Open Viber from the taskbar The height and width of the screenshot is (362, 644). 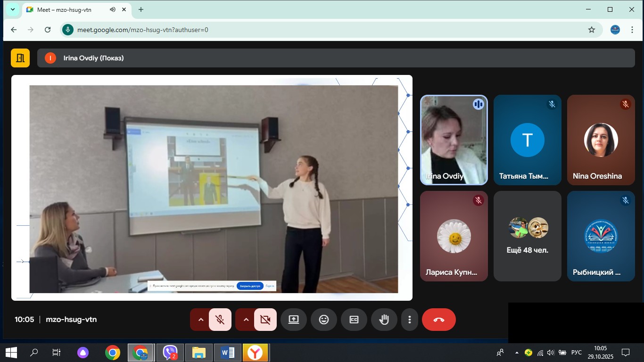coord(170,353)
